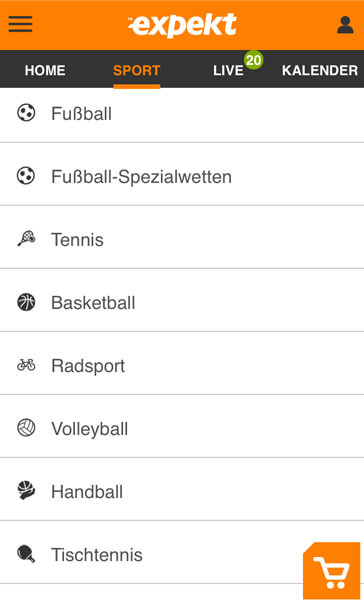Switch to the HOME tab
The image size is (364, 600).
click(x=45, y=70)
